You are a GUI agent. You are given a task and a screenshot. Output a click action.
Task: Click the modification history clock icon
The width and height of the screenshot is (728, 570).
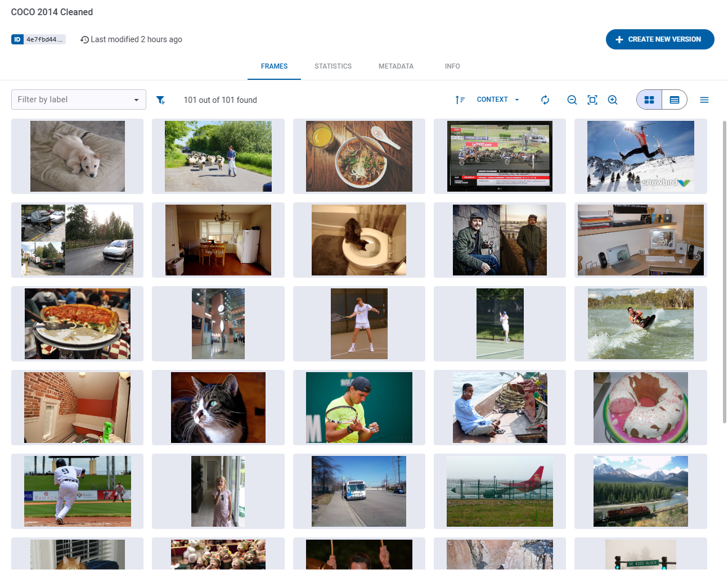[84, 39]
